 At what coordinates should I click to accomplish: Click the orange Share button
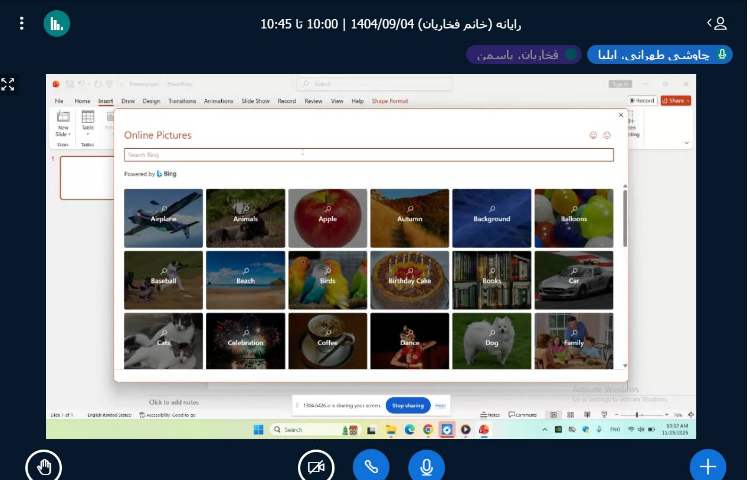coord(675,100)
